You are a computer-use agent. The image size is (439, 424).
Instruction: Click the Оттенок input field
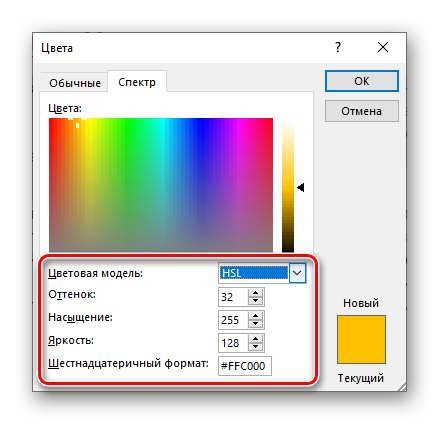tap(233, 297)
